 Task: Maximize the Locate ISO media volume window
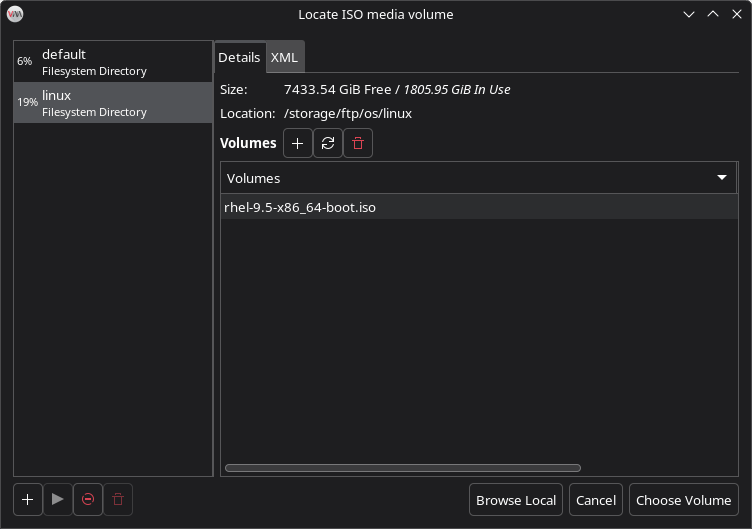click(712, 14)
